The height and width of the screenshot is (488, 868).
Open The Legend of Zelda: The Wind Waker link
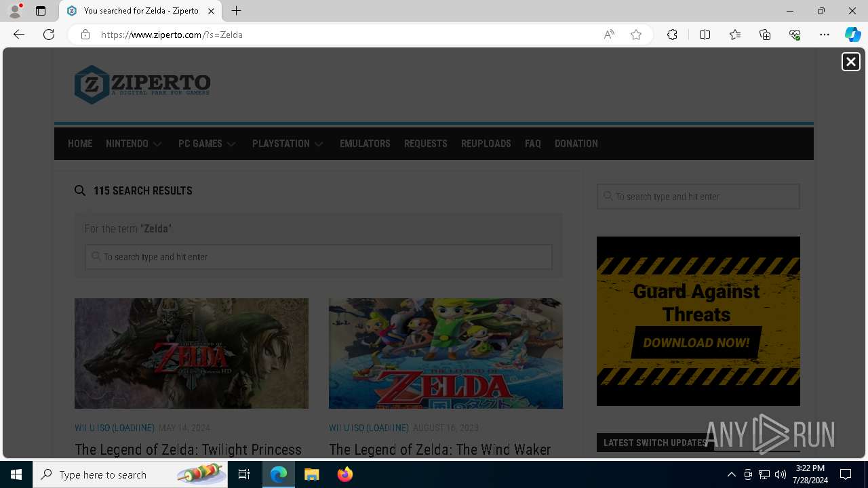(439, 450)
